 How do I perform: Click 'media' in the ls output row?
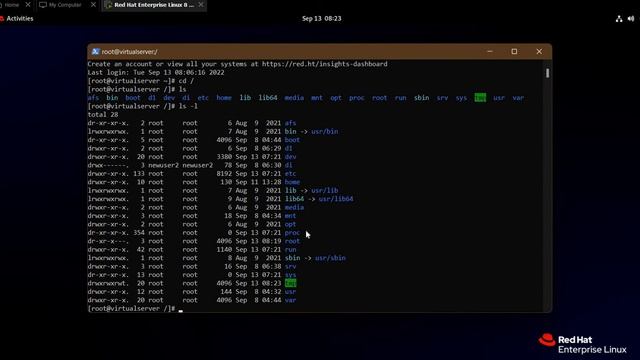[294, 98]
